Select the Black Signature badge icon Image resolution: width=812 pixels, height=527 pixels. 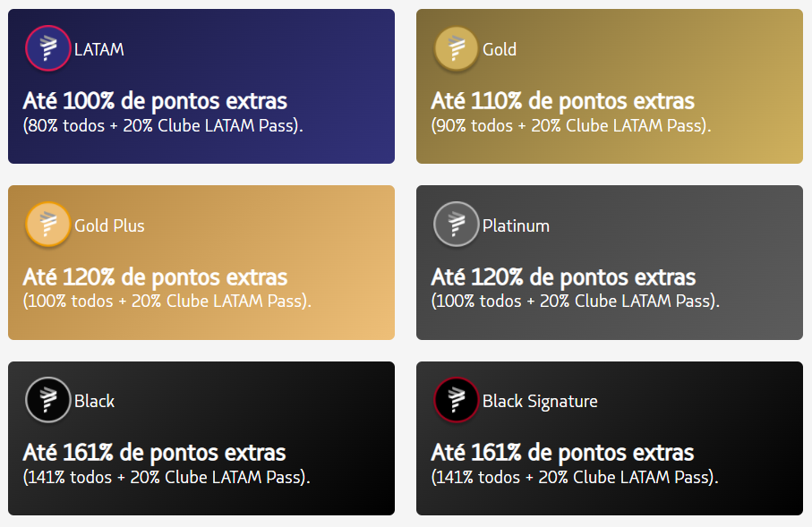tap(456, 400)
